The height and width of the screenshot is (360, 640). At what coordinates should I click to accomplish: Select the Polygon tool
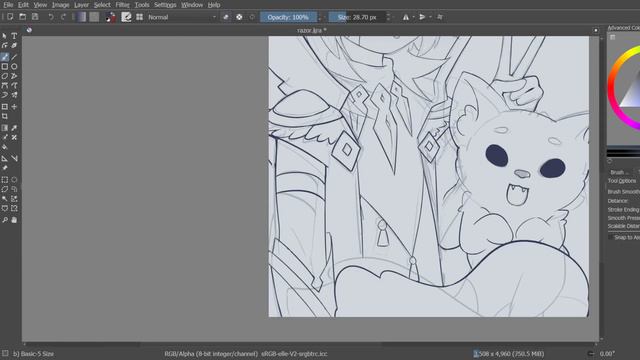click(4, 76)
